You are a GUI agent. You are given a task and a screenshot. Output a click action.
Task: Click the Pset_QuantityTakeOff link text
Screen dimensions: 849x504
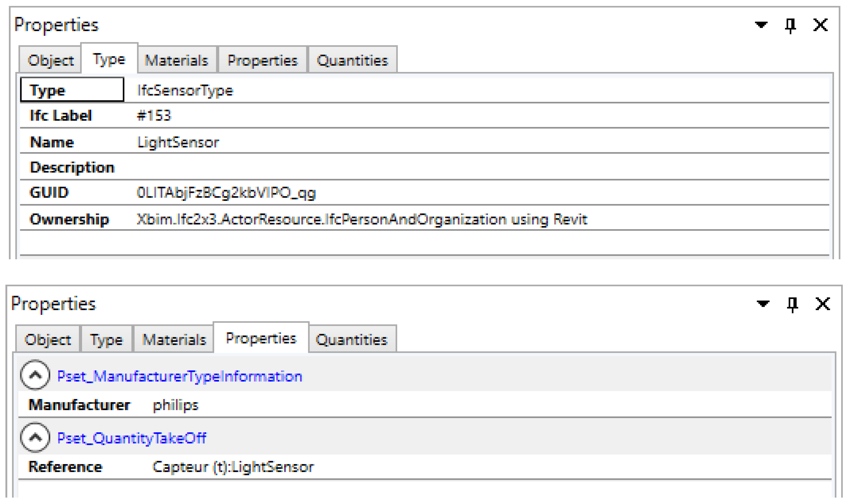pos(132,438)
